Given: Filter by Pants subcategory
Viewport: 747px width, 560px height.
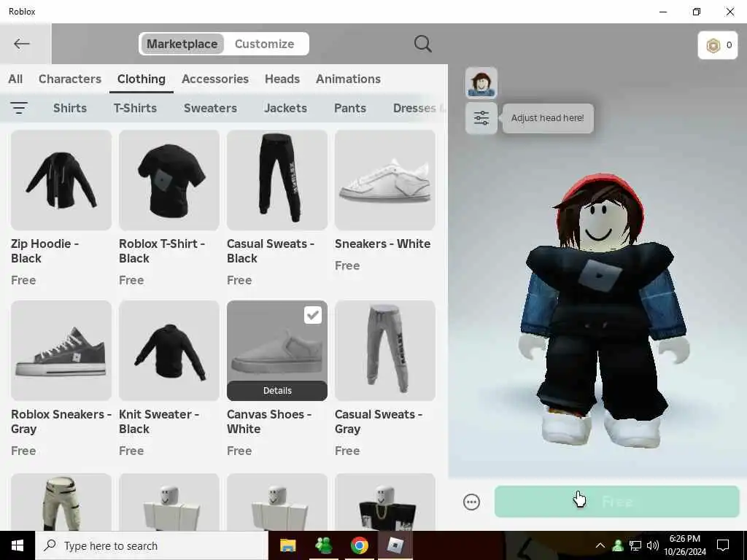Looking at the screenshot, I should (x=350, y=108).
